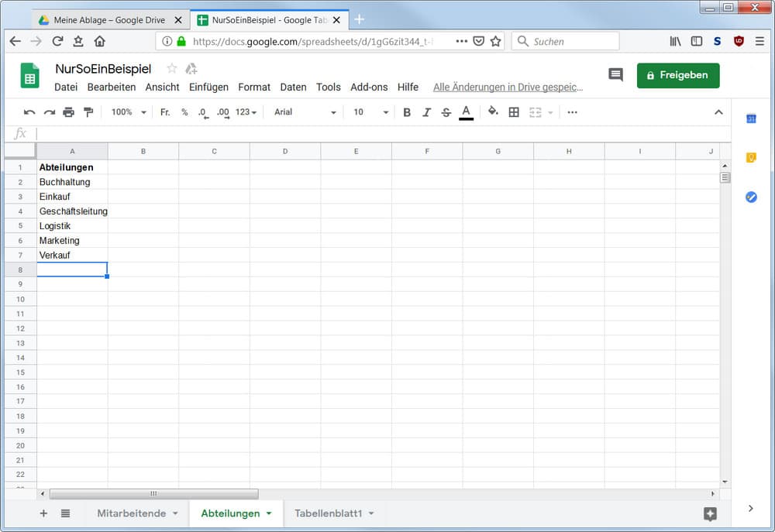Open comment history speech bubble icon

pyautogui.click(x=615, y=75)
